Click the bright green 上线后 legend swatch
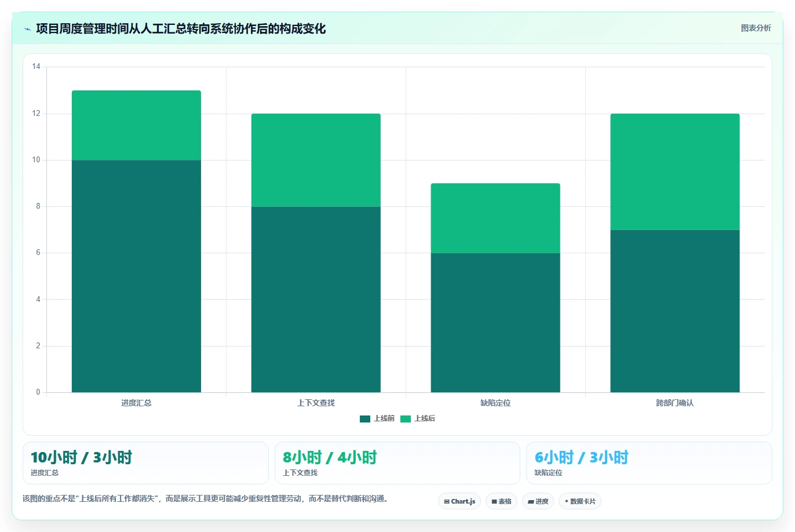Viewport: 795px width, 532px height. click(406, 418)
